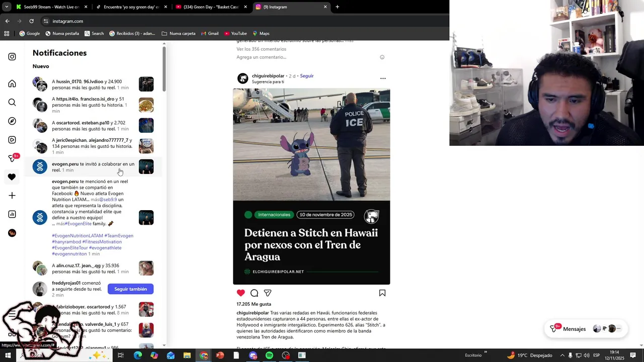This screenshot has height=362, width=644.
Task: Click the instagram.com address bar
Action: pyautogui.click(x=242, y=21)
